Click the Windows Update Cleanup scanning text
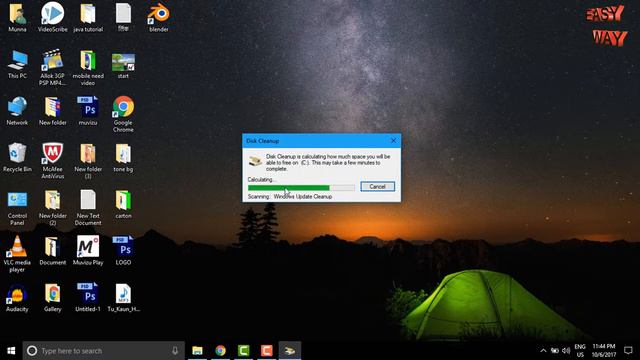640x360 pixels. point(303,197)
